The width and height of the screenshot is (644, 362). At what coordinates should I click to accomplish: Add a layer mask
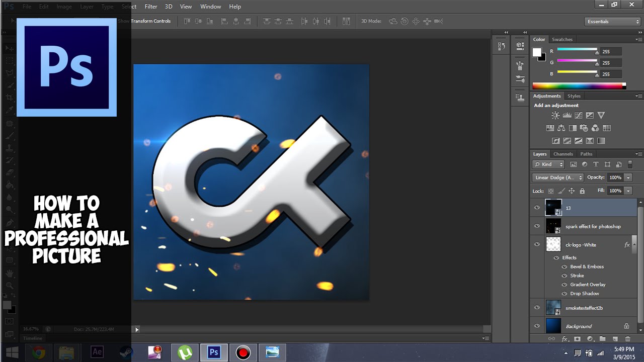[x=577, y=339]
